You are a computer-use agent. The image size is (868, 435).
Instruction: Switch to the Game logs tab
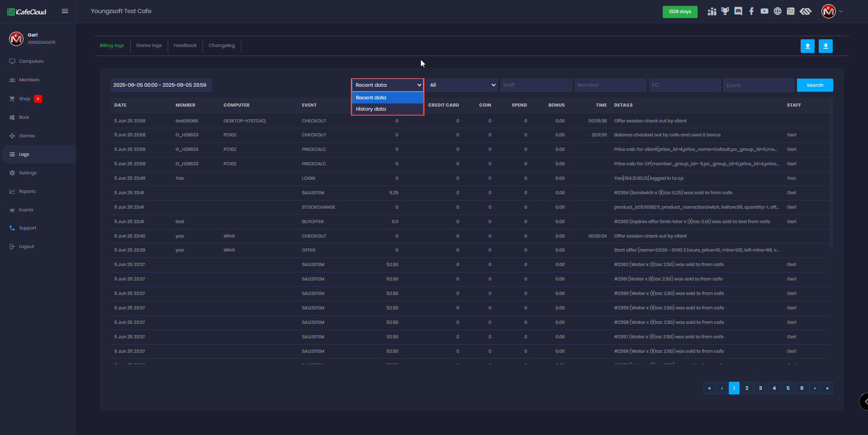pyautogui.click(x=149, y=46)
